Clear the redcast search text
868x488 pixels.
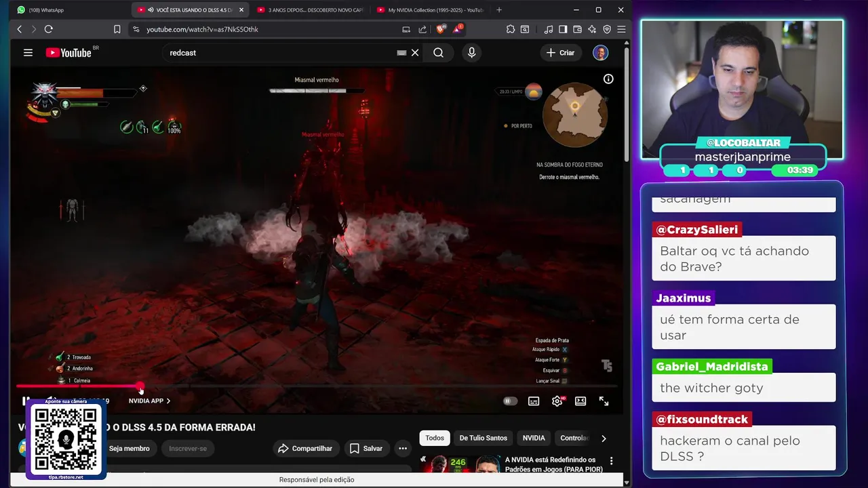(415, 53)
